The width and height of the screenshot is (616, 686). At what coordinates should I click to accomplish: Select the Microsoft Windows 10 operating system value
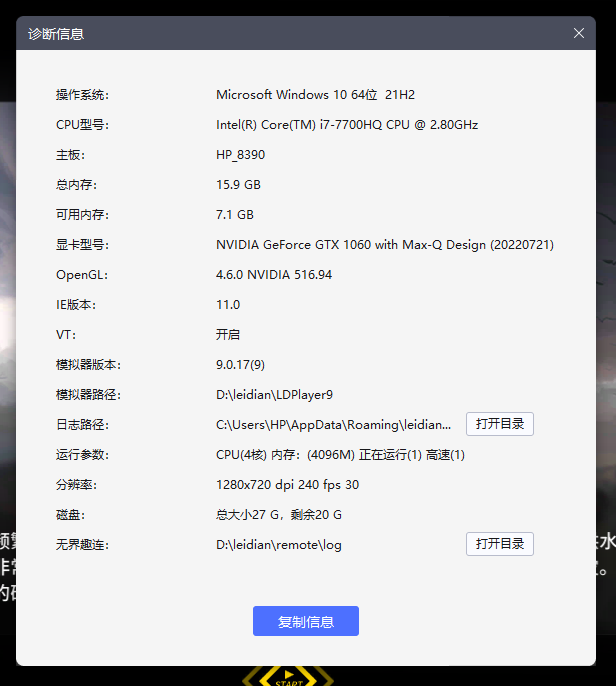[x=315, y=95]
